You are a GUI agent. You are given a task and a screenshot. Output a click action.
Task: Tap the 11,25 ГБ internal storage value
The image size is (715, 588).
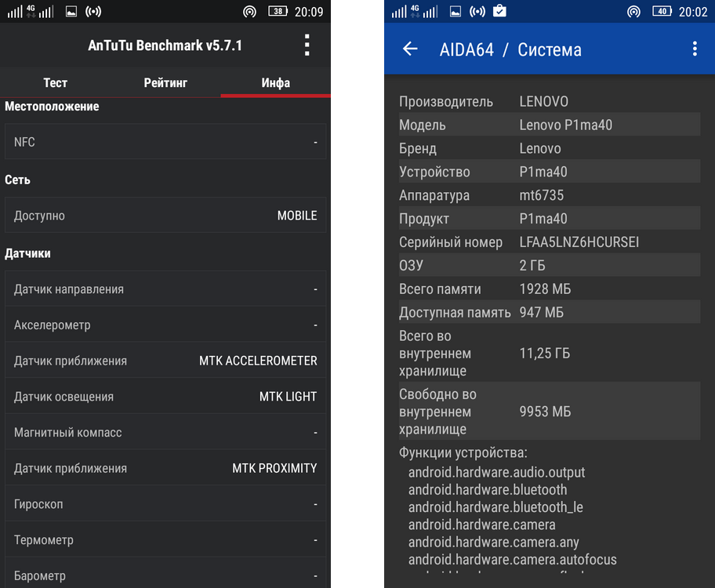544,353
